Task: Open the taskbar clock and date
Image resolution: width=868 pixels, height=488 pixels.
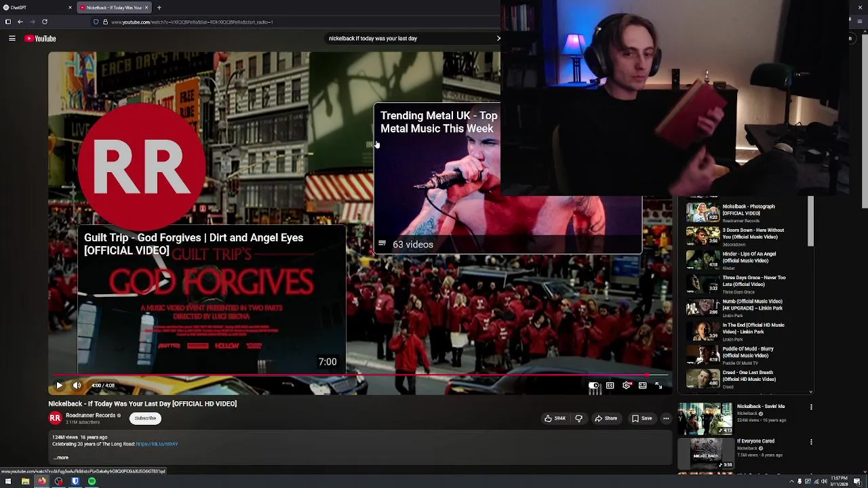Action: tap(839, 481)
